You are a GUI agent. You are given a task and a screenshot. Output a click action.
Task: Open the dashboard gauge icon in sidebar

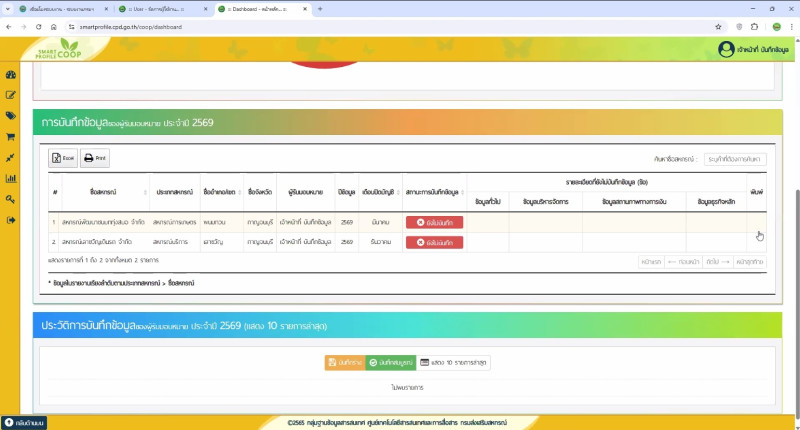coord(11,75)
